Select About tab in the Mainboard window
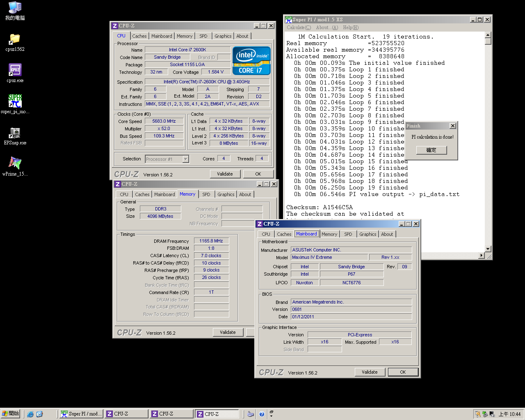This screenshot has height=420, width=525. click(x=387, y=234)
